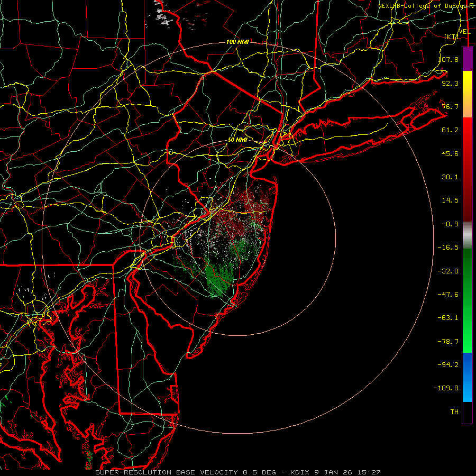Click the gray near-zero segment of color bar
The height and width of the screenshot is (476, 476).
(x=467, y=235)
